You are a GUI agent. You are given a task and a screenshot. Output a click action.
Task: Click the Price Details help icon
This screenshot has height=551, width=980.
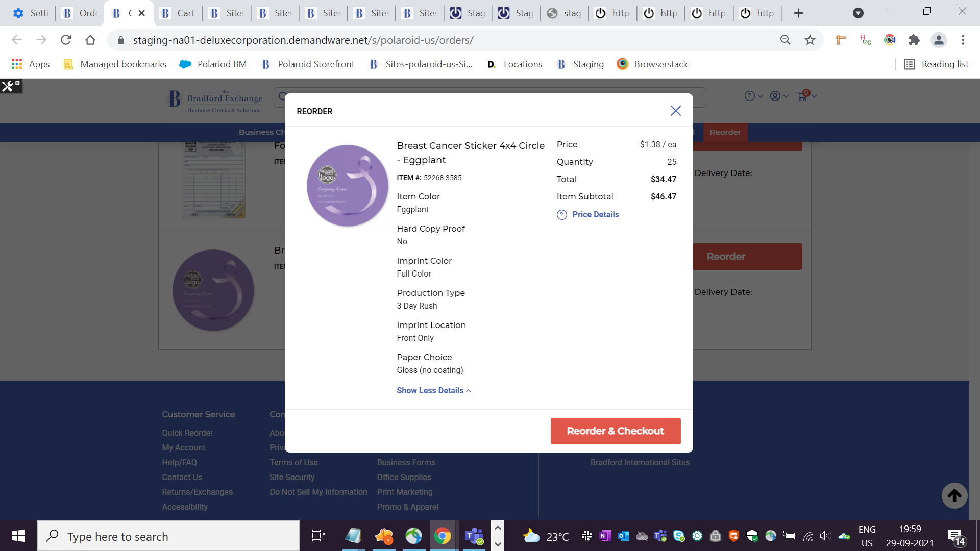point(561,215)
